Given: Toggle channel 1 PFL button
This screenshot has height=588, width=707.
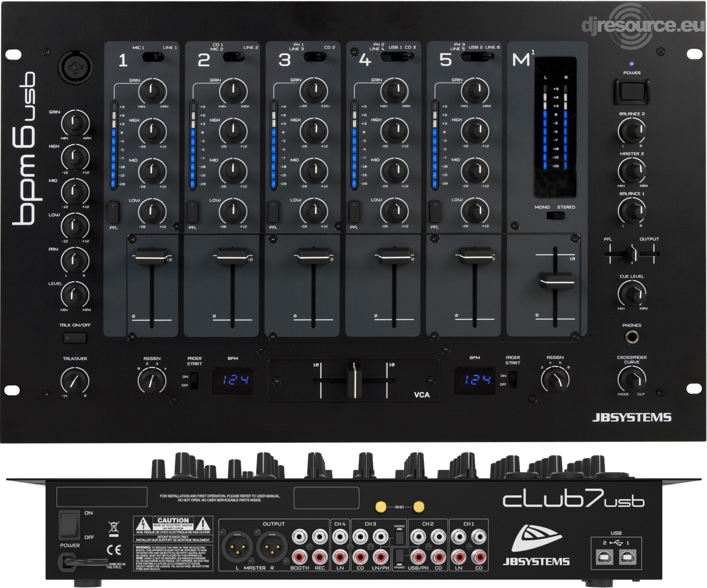Looking at the screenshot, I should [x=113, y=212].
